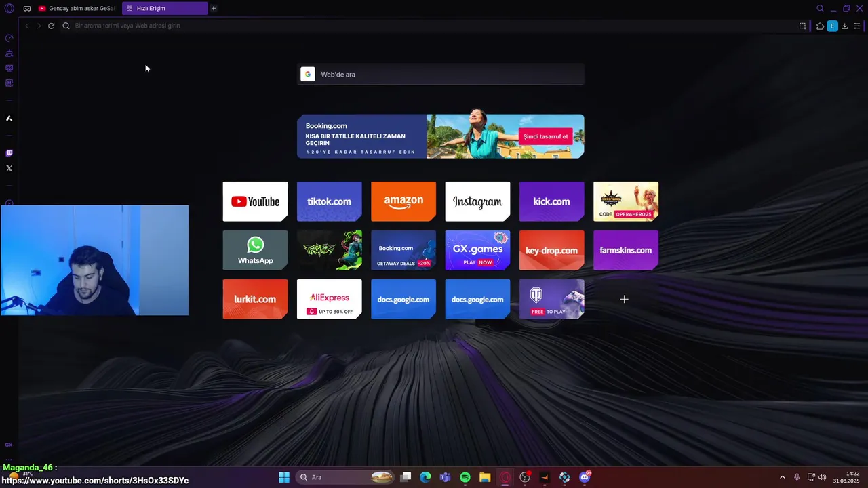Open Twitch panel in the sidebar
868x488 pixels.
coord(9,153)
